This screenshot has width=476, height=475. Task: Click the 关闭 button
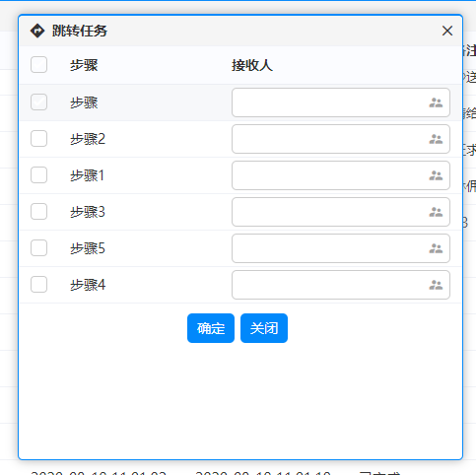[x=264, y=328]
